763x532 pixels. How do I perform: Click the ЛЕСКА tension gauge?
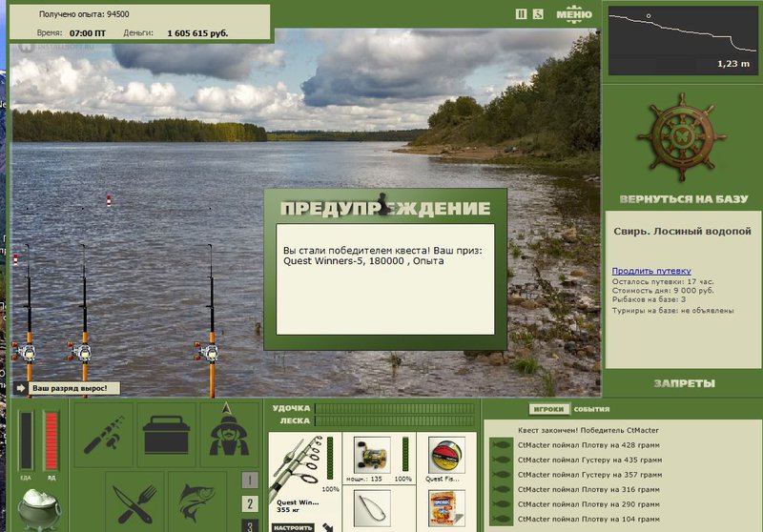(394, 420)
